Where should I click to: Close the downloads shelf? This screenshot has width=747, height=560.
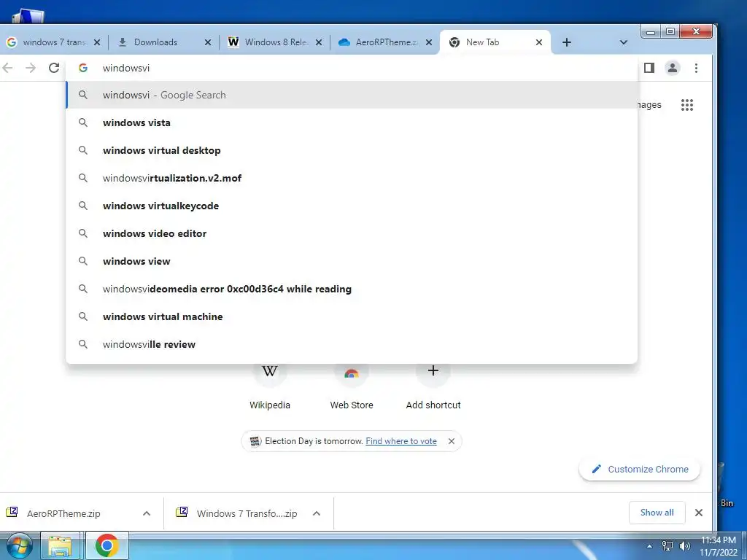(699, 513)
